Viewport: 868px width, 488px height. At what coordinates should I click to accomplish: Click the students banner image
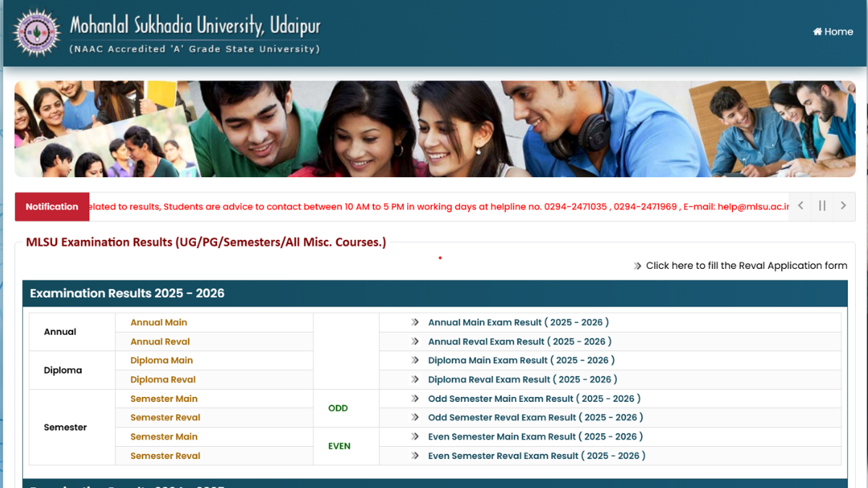click(435, 129)
